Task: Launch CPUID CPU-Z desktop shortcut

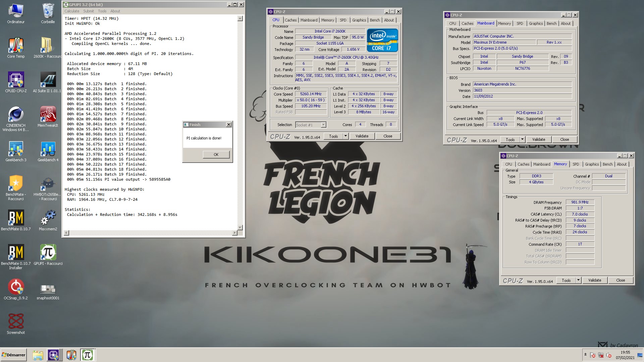Action: click(x=16, y=82)
